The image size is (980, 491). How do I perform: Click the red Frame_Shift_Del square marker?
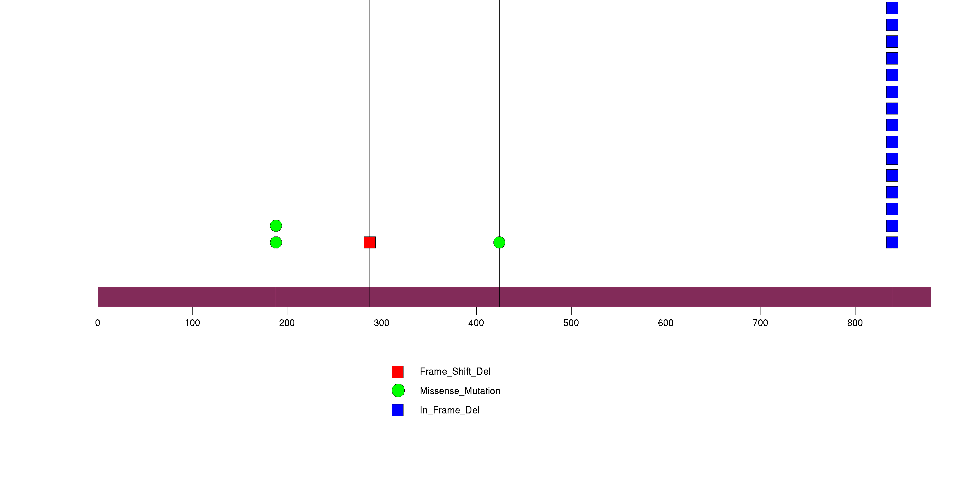(x=370, y=243)
